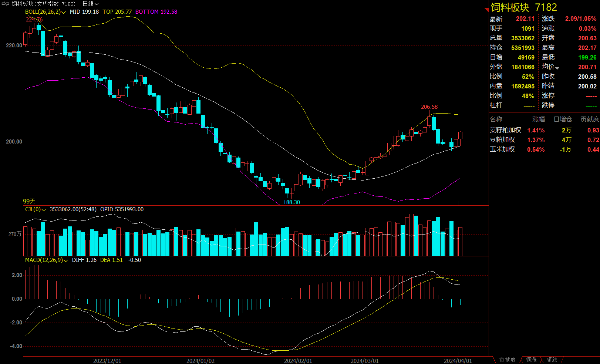Click the 昨结 value 200.02
The width and height of the screenshot is (600, 364).
click(x=587, y=86)
